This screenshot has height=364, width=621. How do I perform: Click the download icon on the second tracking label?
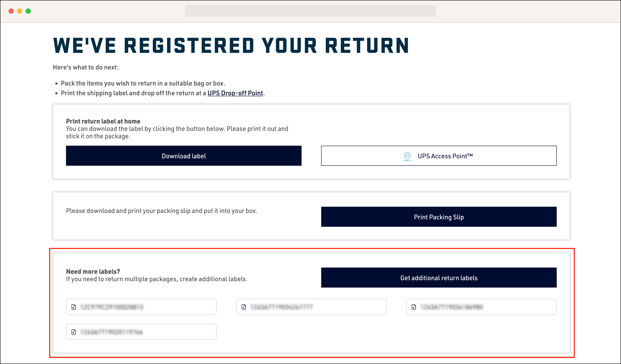click(x=244, y=307)
